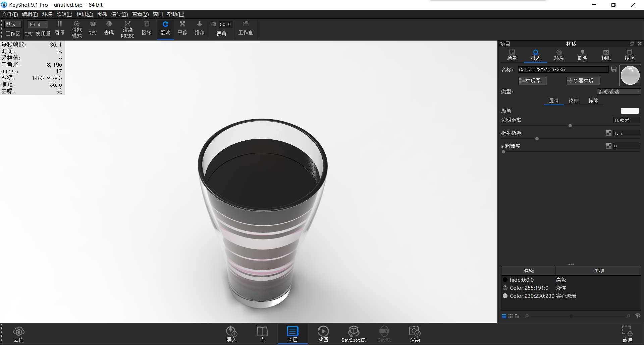Switch to the 纹理 (Textures) tab
644x345 pixels.
[573, 101]
